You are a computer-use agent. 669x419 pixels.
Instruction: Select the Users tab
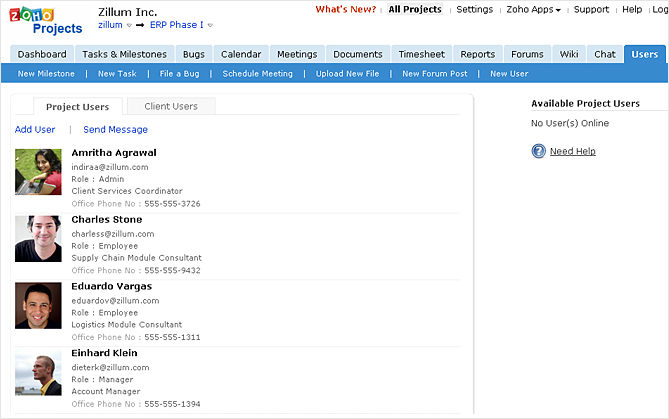pos(644,54)
